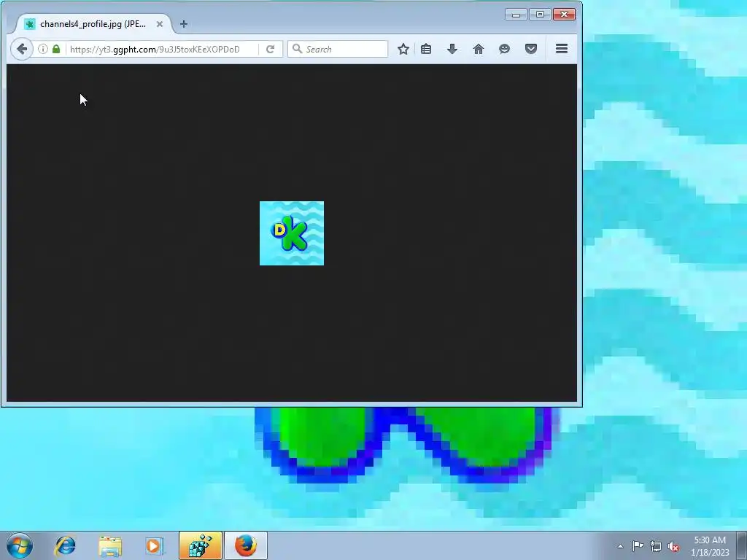Minimize the Firefox window

[516, 15]
